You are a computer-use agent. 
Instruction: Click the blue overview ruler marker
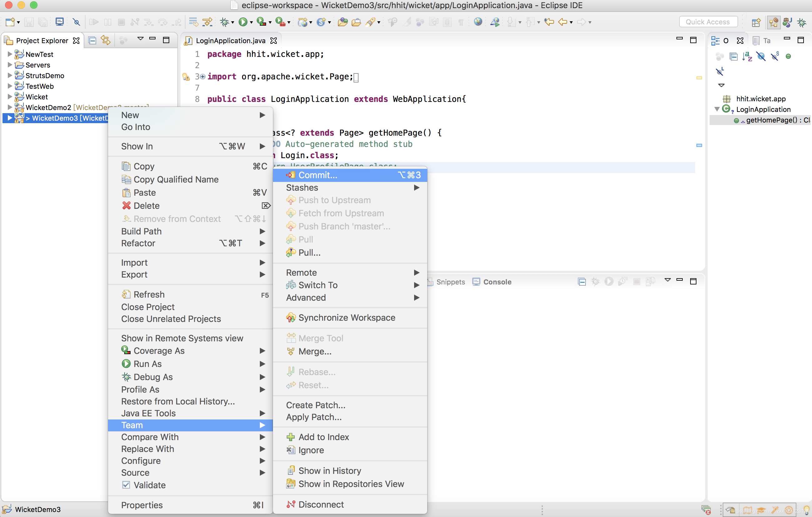coord(699,145)
